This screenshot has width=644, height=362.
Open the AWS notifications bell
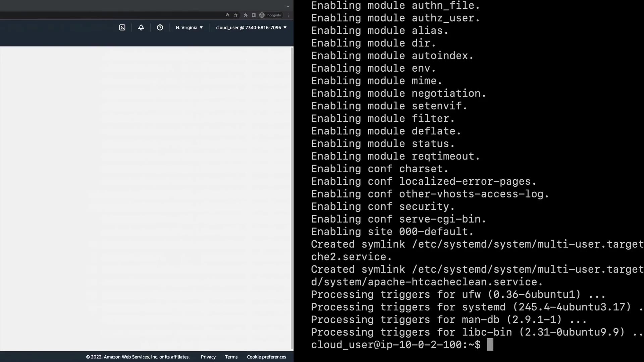[141, 27]
